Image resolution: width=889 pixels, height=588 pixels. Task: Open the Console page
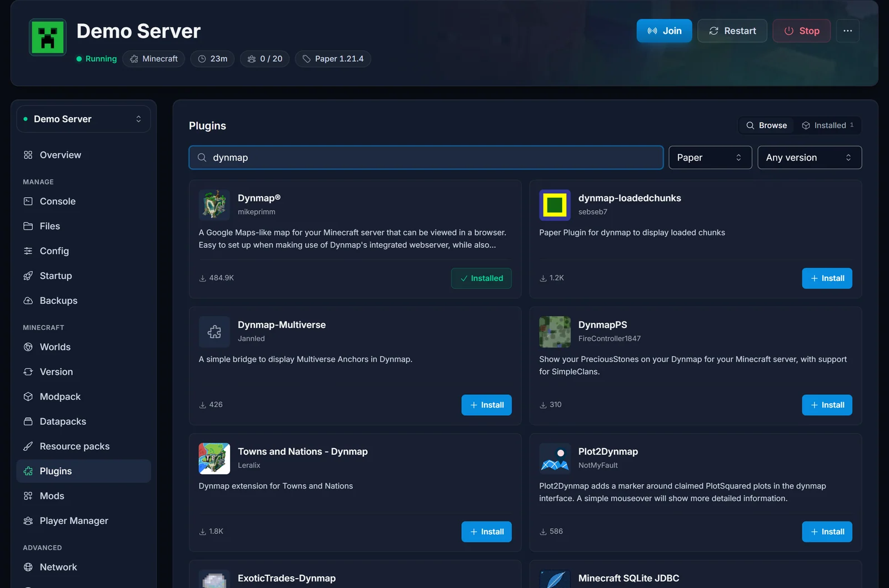pos(83,201)
